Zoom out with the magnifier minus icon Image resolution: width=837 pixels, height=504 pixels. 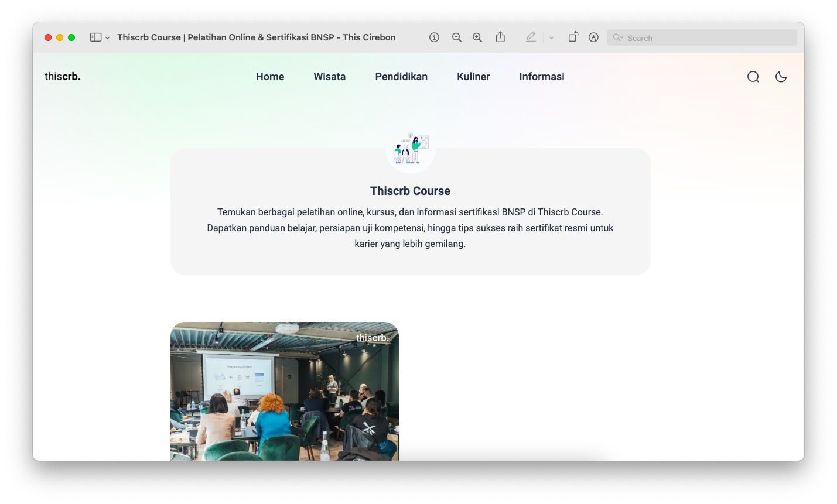(457, 37)
